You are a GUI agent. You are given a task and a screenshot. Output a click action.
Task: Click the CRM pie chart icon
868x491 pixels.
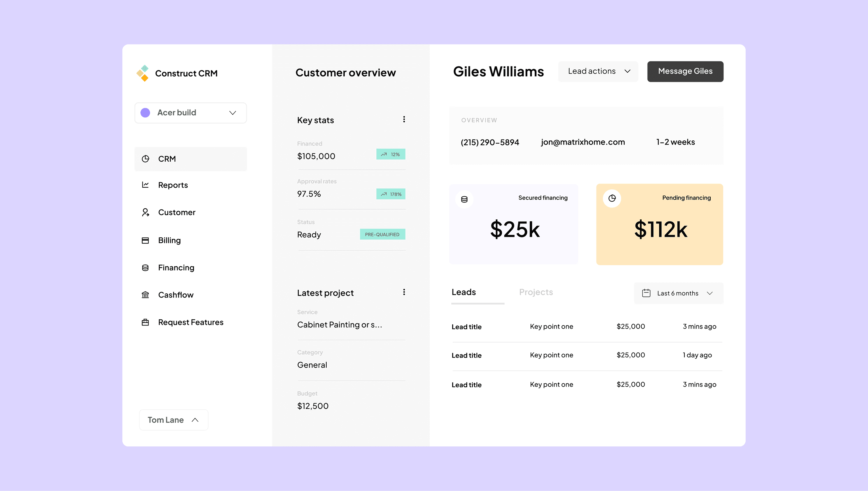(145, 159)
